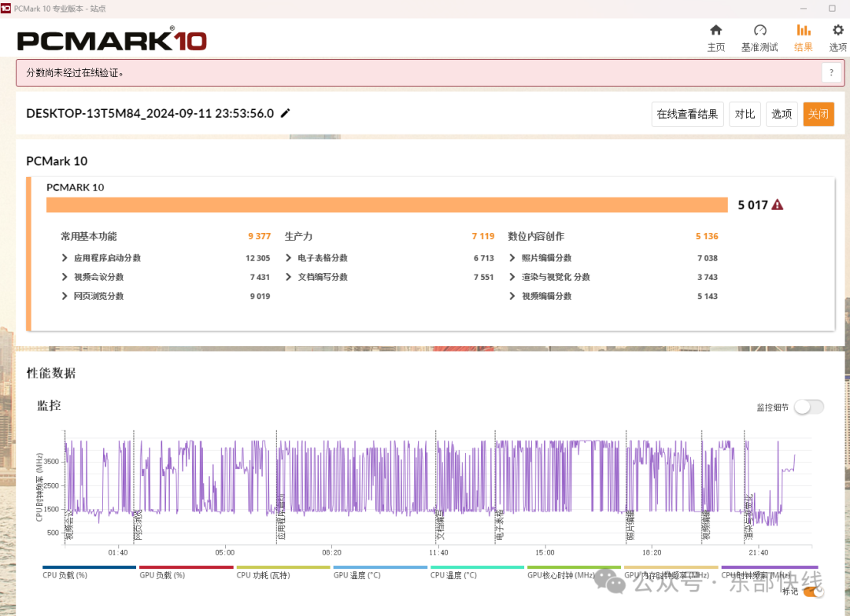Click the 7 038 photo editing score

point(708,258)
